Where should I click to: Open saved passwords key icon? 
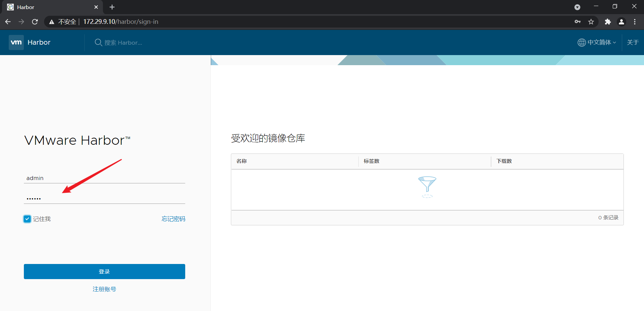tap(577, 22)
